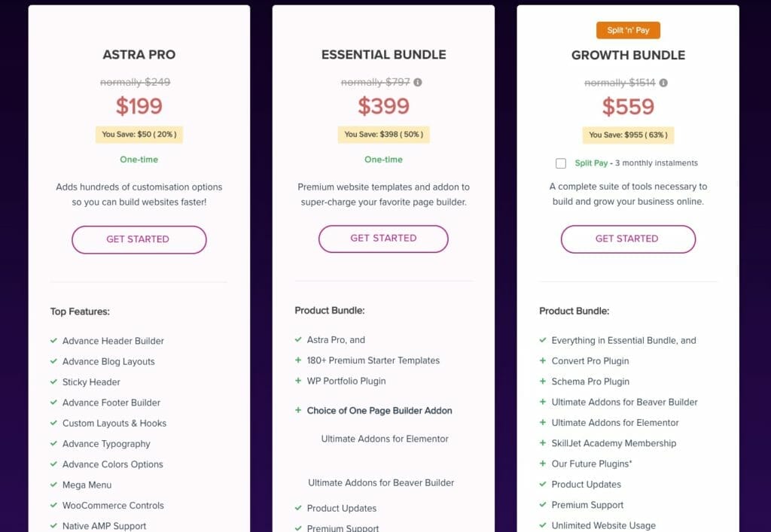Click the checkmark icon beside Advance Header Builder
This screenshot has height=532, width=771.
point(54,341)
